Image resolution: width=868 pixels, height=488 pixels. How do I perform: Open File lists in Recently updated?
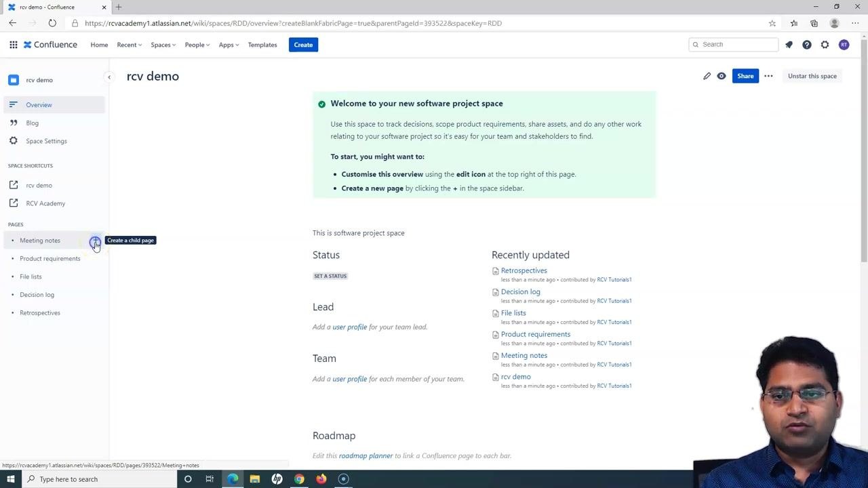tap(513, 313)
